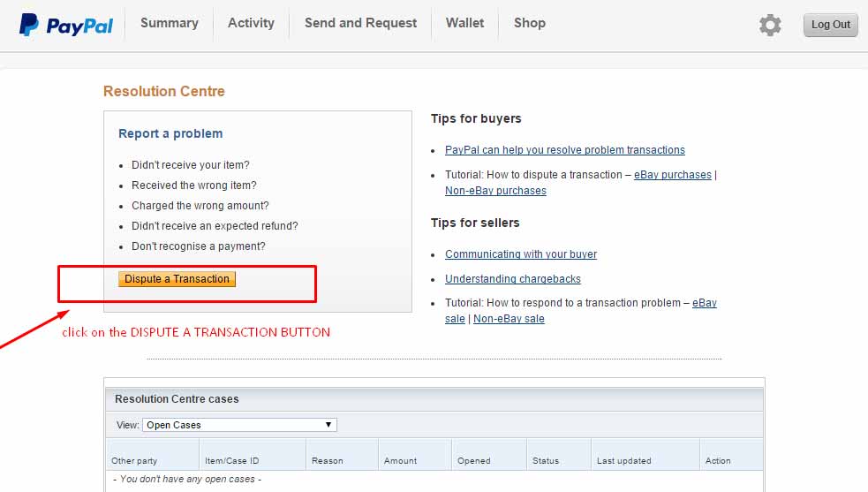
Task: Click the Resolution Centre heading
Action: coord(164,91)
